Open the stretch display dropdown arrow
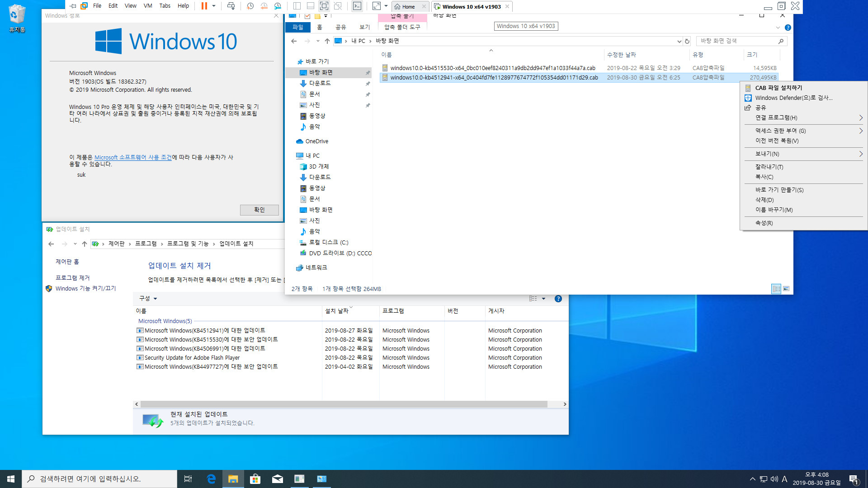 pos(386,6)
